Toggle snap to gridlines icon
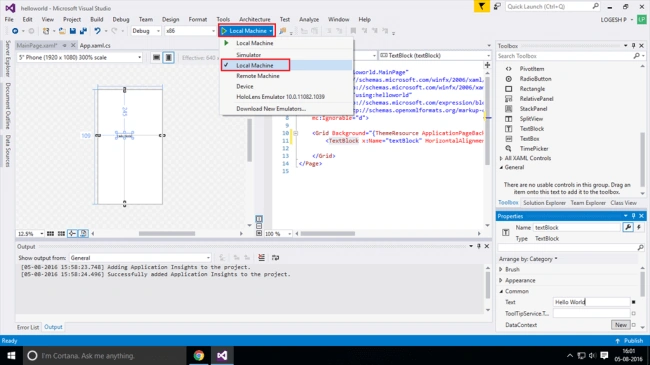650x365 pixels. pyautogui.click(x=61, y=234)
